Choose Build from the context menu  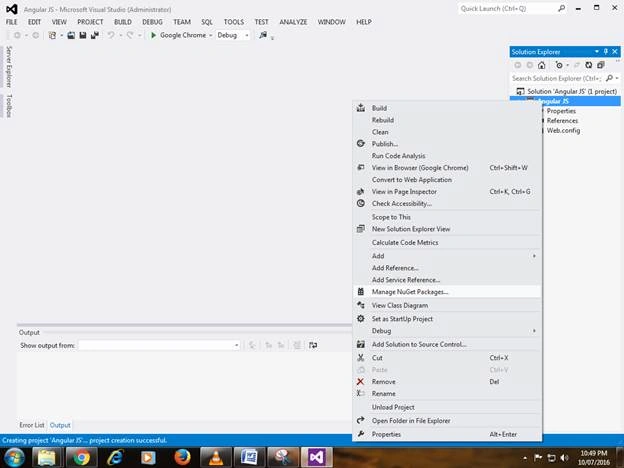click(x=447, y=108)
